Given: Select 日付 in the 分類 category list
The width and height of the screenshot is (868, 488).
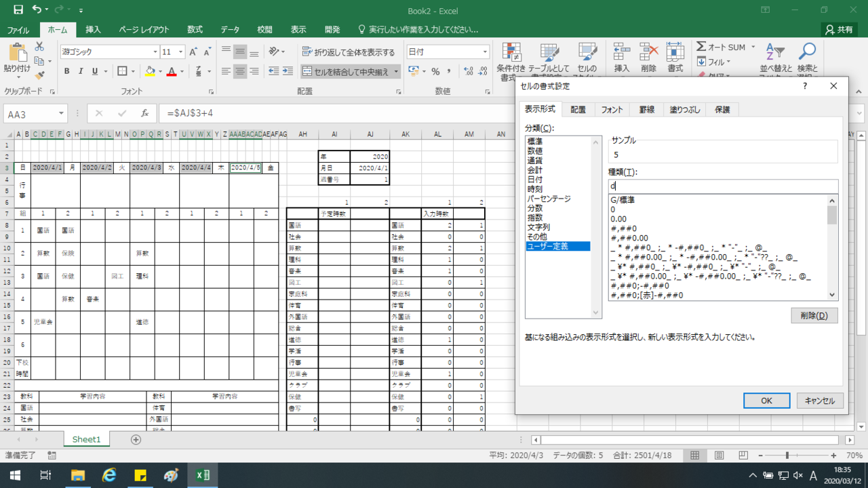Looking at the screenshot, I should tap(535, 180).
